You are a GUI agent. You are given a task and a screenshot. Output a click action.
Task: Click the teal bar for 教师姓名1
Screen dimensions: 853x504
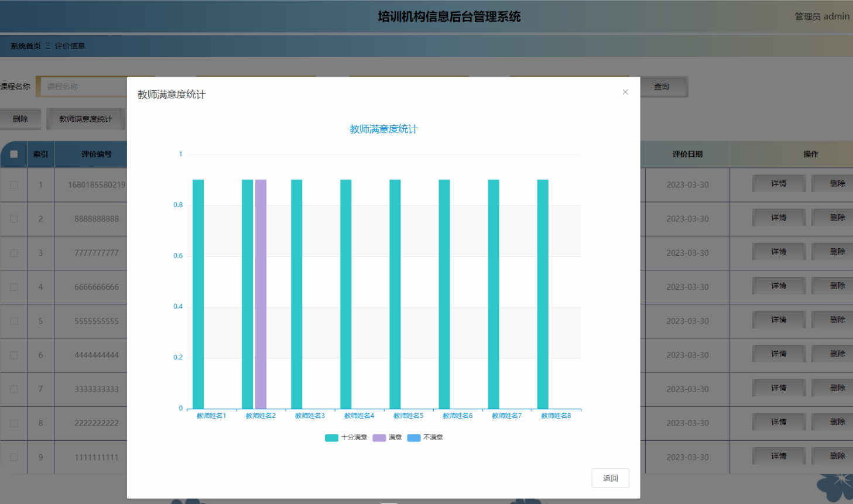point(198,294)
